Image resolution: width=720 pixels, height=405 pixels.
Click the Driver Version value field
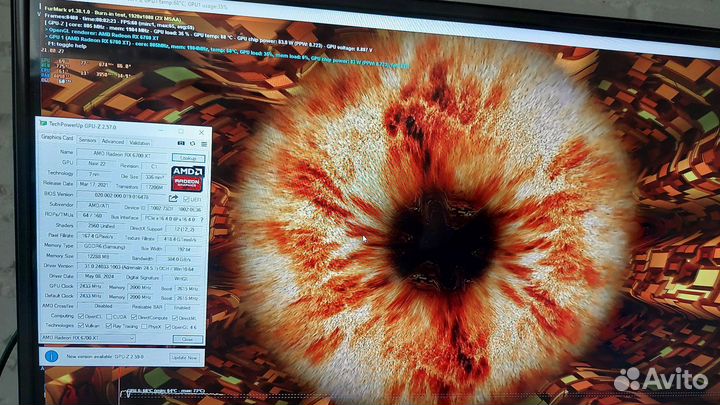click(x=138, y=268)
